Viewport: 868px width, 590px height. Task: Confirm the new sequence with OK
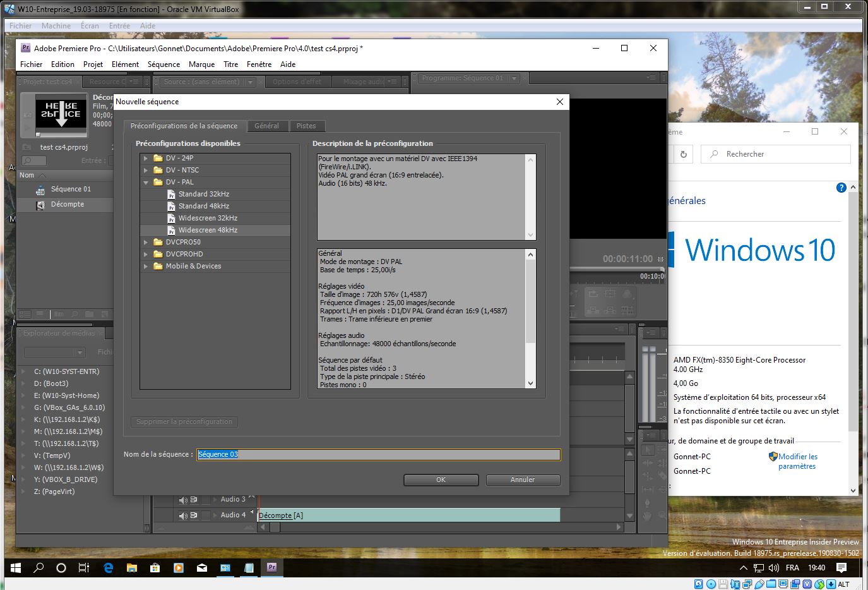coord(441,479)
